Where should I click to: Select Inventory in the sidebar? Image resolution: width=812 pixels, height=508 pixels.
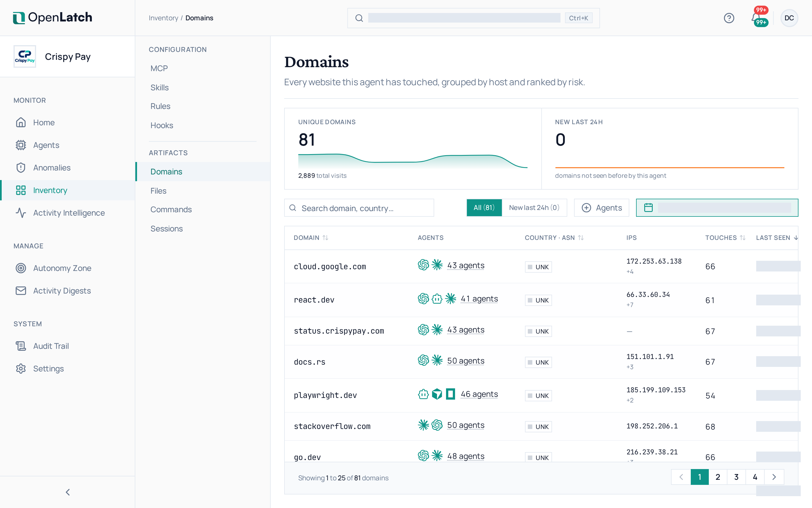point(67,190)
